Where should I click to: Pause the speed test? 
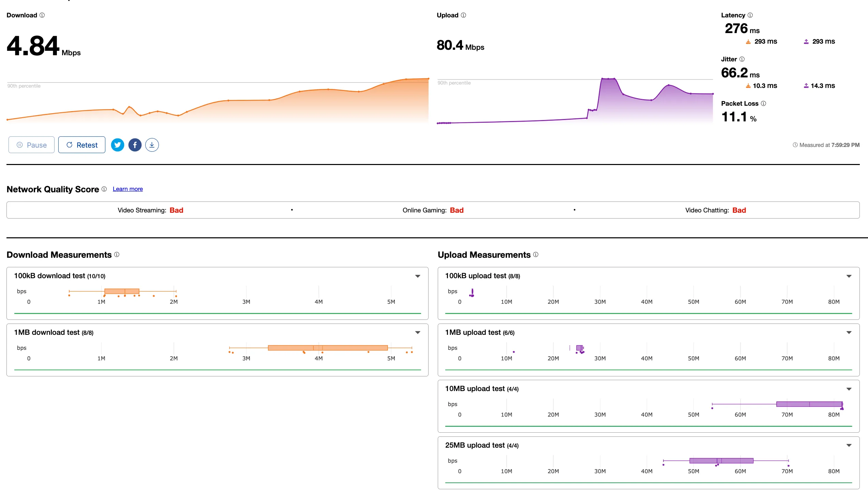click(x=31, y=145)
